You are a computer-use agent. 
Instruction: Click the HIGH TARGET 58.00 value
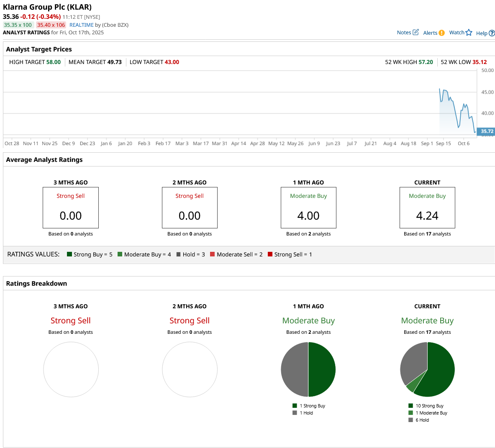[x=54, y=62]
